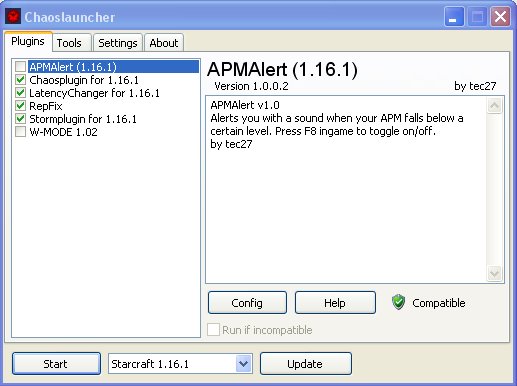
Task: Uncheck Stormplugin for 1.16.1
Action: click(x=20, y=119)
